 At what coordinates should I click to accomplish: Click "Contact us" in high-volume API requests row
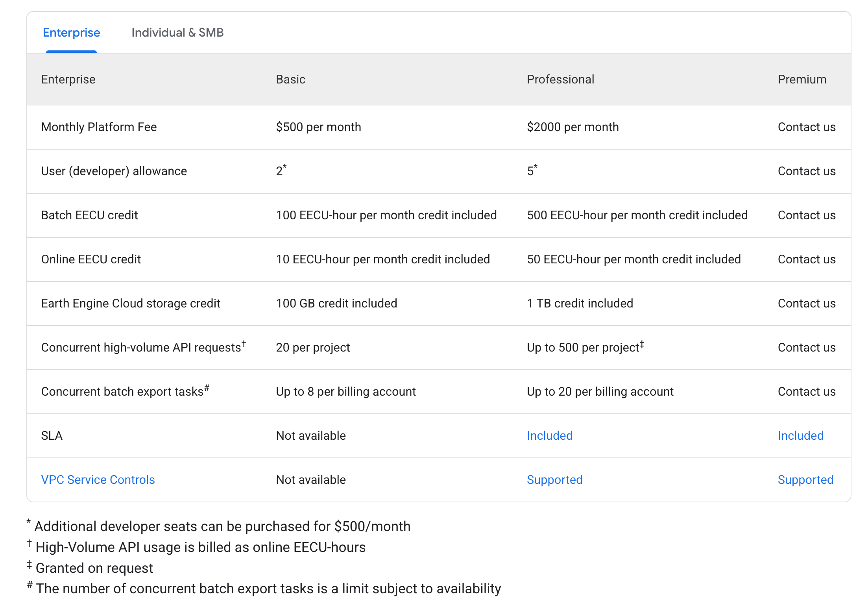click(807, 347)
